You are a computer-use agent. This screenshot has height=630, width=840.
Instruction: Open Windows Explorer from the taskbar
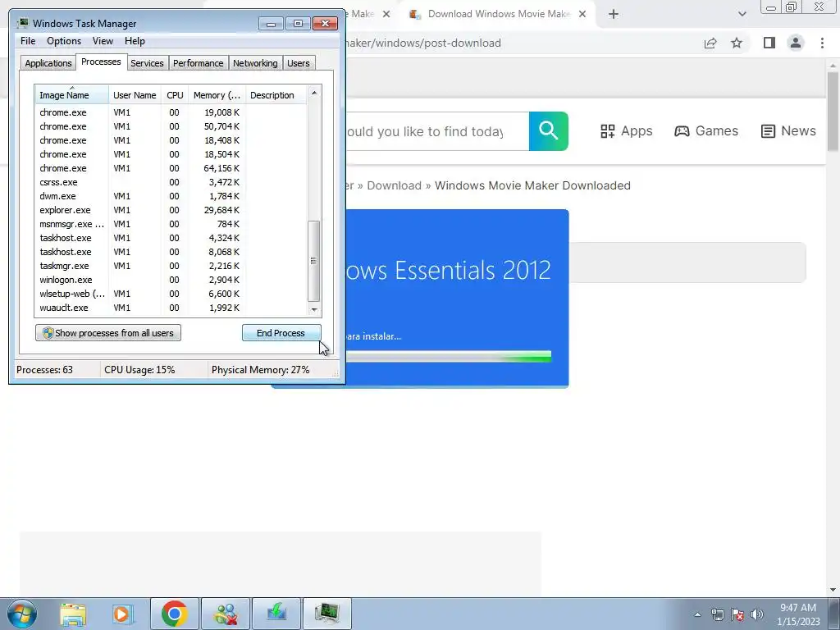[73, 614]
